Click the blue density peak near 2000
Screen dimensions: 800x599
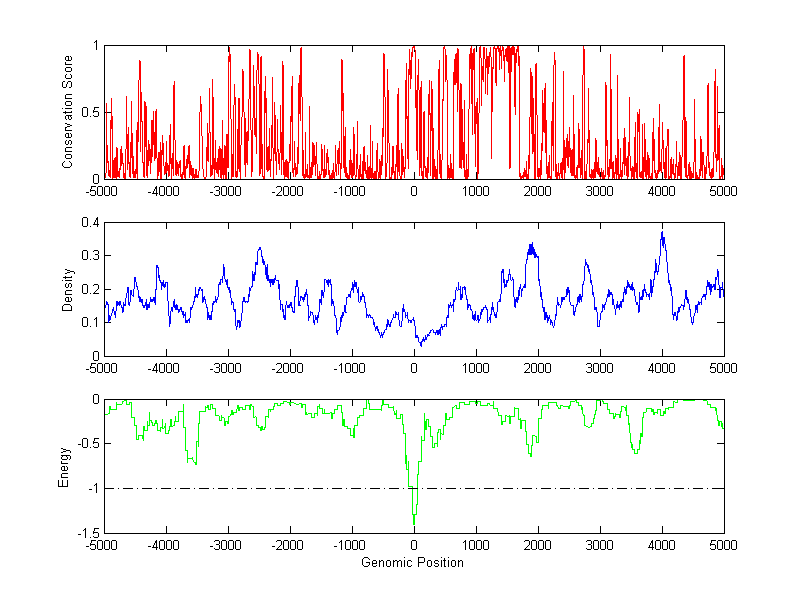531,246
